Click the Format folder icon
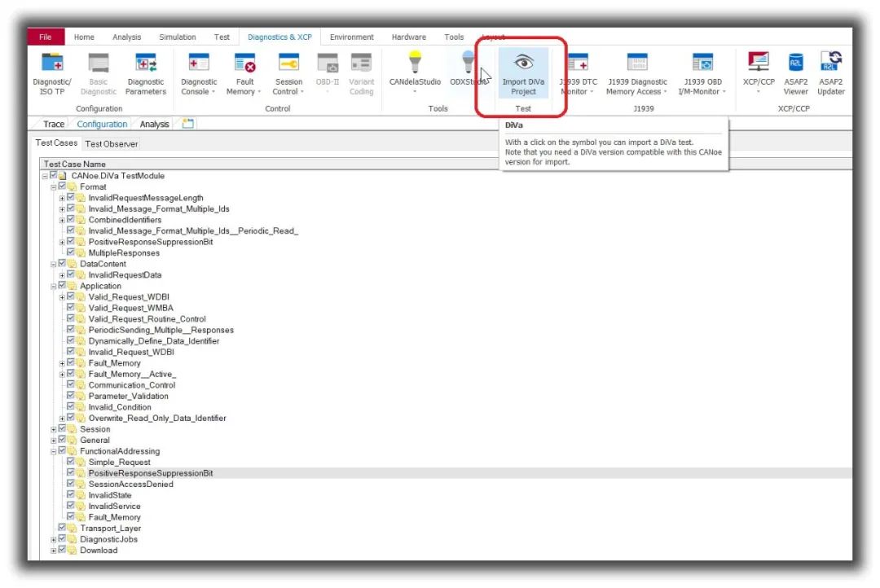This screenshot has width=880, height=588. (71, 186)
